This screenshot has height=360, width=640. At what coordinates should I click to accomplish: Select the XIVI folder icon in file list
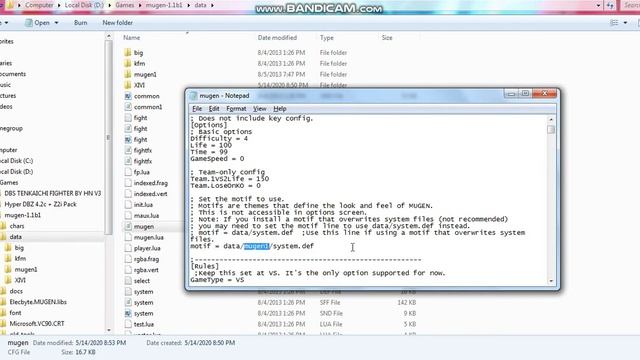point(128,85)
